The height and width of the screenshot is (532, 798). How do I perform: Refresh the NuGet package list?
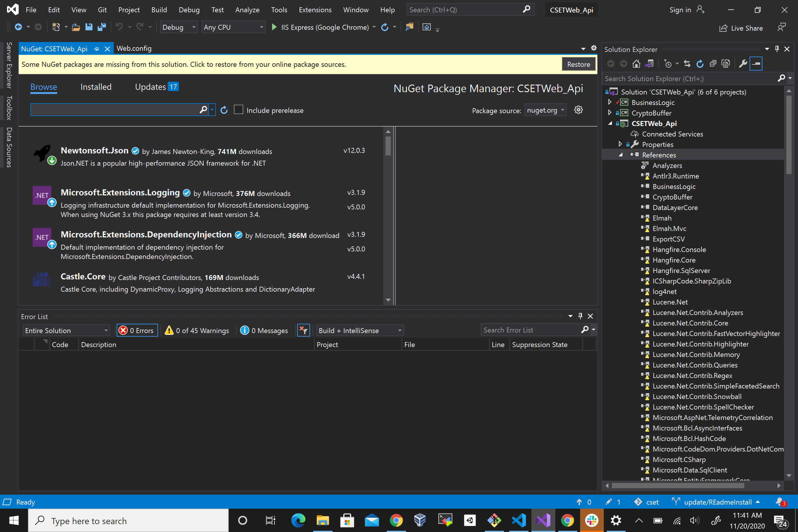(224, 110)
